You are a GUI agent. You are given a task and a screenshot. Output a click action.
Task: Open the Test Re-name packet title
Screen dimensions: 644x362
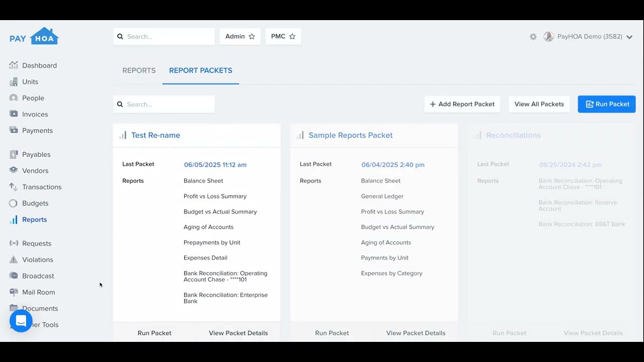pos(155,135)
